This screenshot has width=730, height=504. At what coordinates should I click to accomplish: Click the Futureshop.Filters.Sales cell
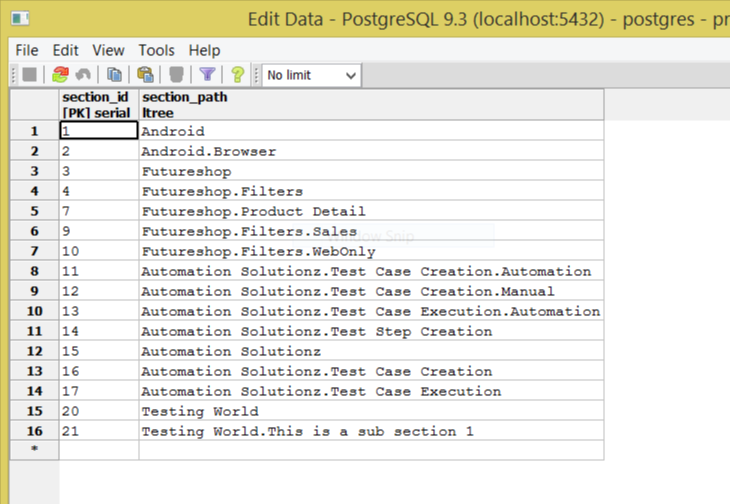coord(371,231)
